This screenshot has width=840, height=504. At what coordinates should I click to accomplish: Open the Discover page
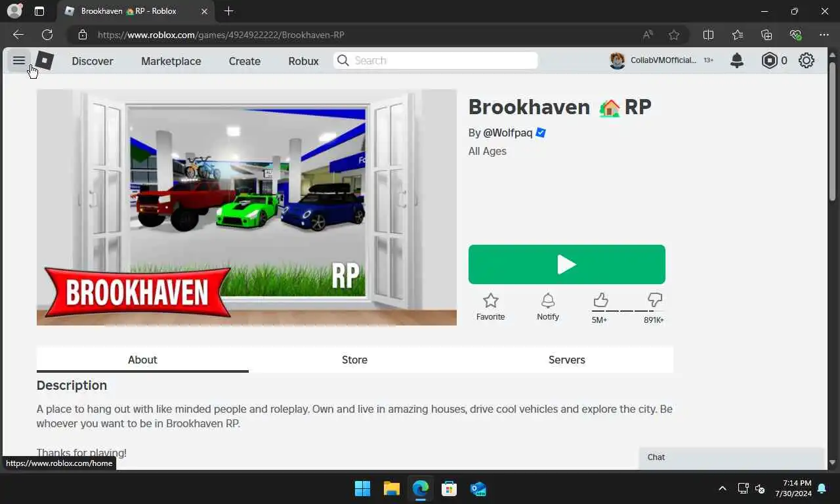coord(93,61)
